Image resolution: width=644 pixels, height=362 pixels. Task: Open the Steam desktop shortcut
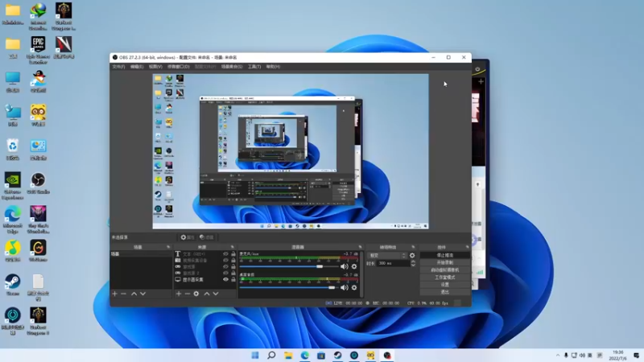coord(13,285)
